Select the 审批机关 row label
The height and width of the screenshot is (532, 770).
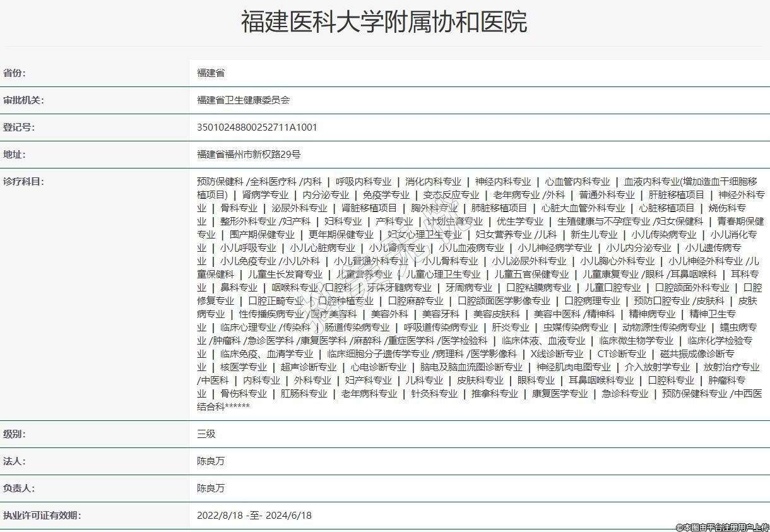click(23, 100)
